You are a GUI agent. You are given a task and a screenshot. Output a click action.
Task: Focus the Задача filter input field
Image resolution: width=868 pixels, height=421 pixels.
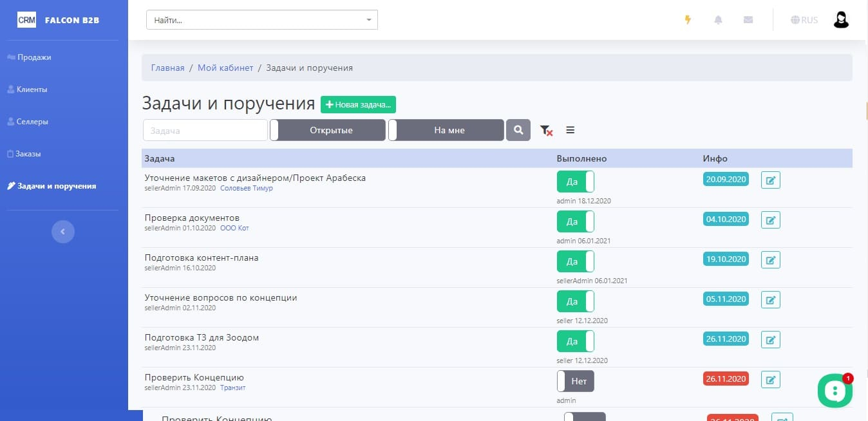[x=205, y=130]
